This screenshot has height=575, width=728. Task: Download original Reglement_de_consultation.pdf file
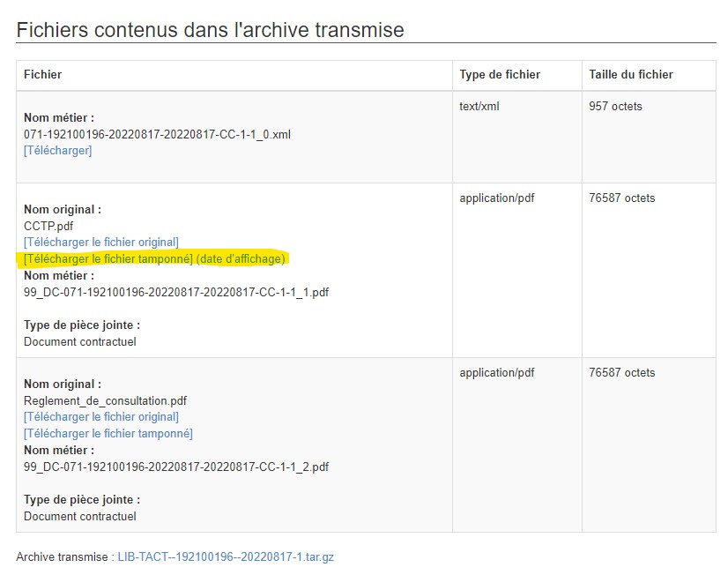coord(100,416)
